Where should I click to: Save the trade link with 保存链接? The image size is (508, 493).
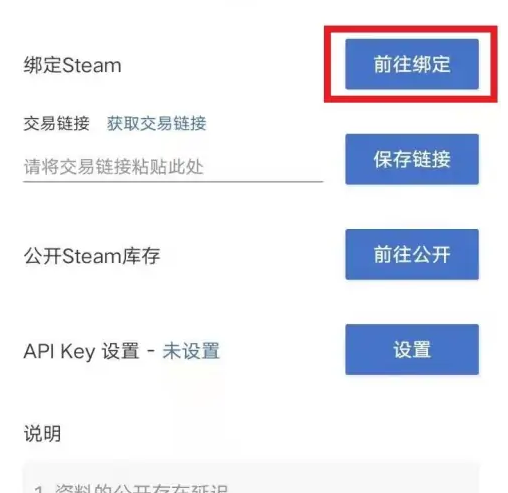click(x=412, y=159)
